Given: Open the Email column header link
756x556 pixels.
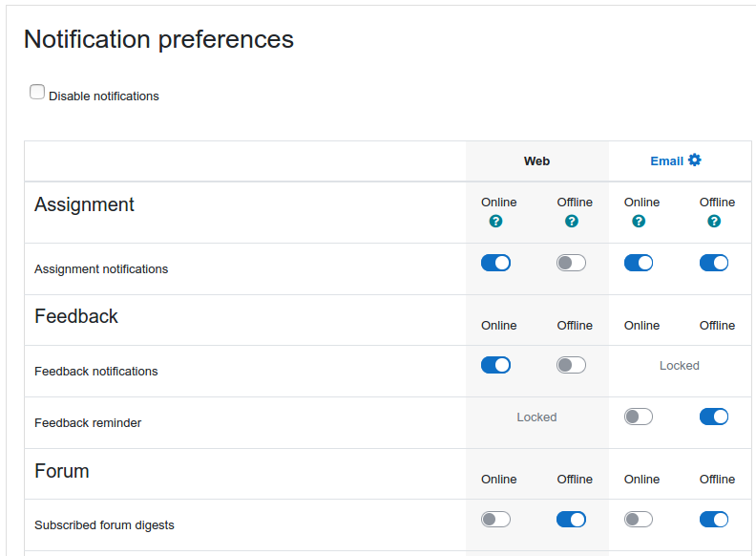Looking at the screenshot, I should (x=667, y=161).
